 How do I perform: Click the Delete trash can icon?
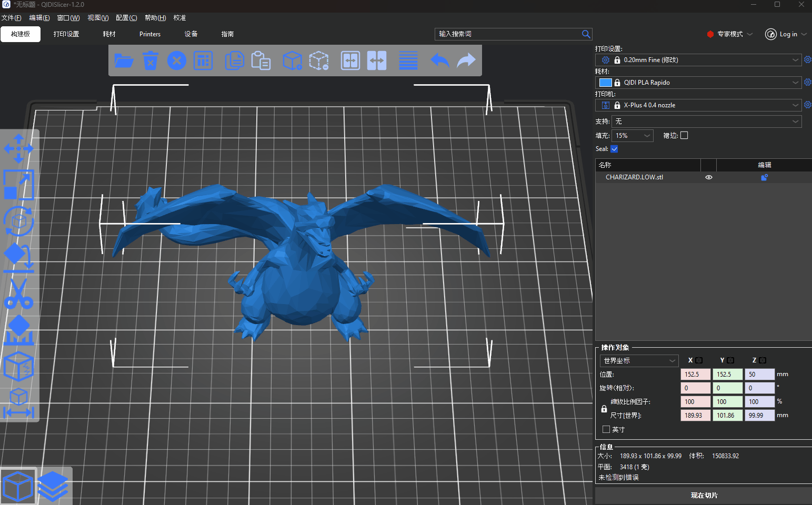click(151, 60)
